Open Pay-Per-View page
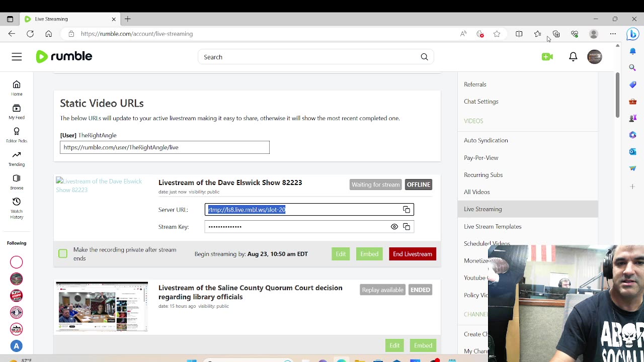 481,158
